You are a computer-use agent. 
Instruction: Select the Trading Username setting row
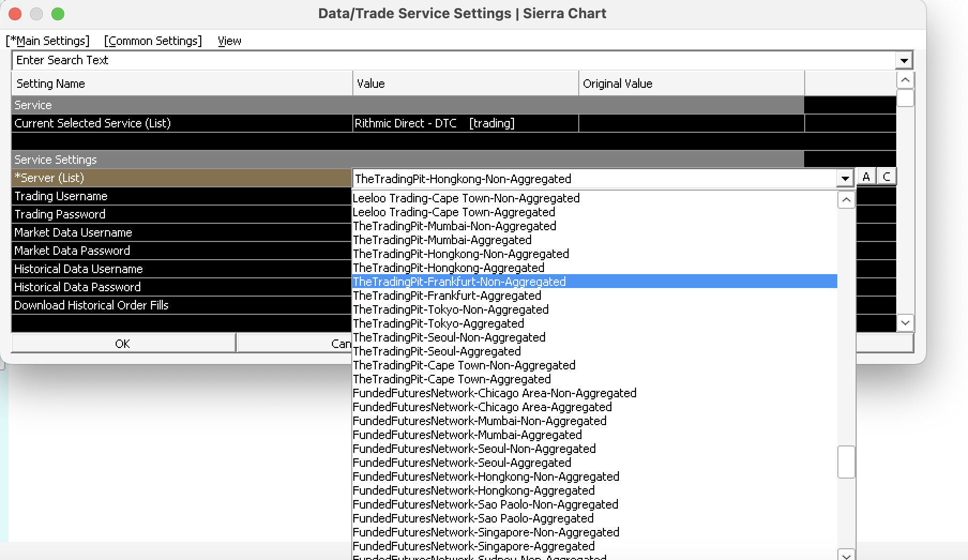click(x=182, y=196)
